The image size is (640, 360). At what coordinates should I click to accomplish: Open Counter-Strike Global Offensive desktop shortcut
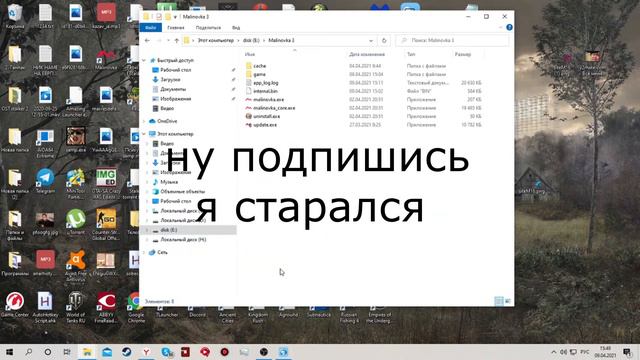click(106, 224)
